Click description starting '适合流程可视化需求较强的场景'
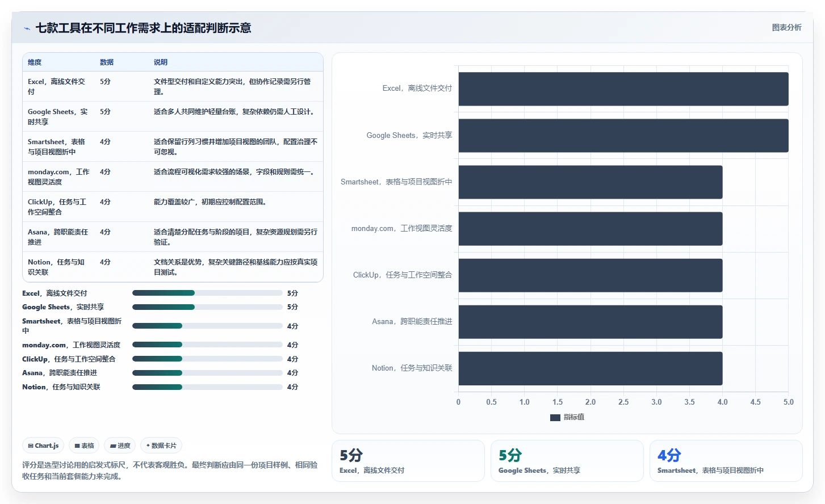 tap(234, 172)
